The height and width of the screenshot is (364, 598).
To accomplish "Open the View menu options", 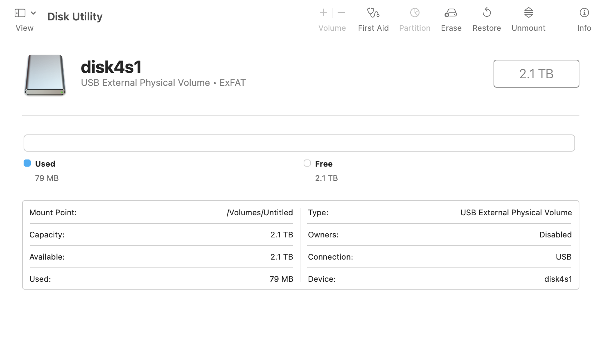I will click(x=24, y=28).
